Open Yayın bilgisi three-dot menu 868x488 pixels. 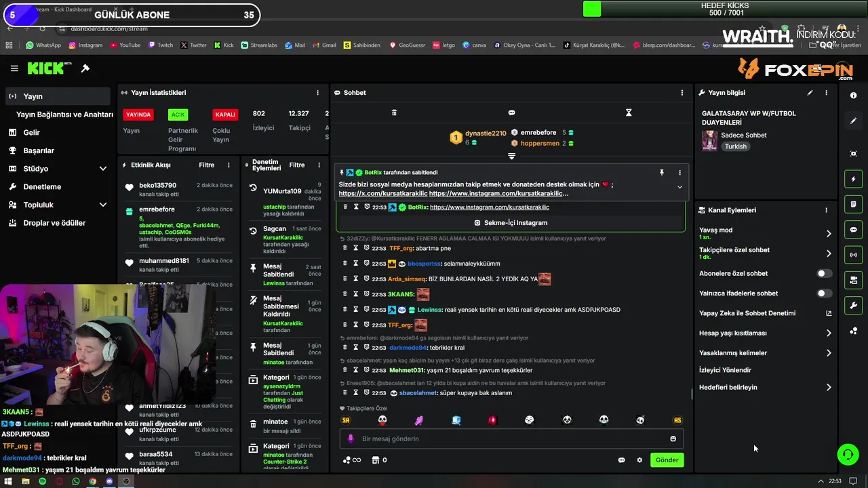point(826,93)
